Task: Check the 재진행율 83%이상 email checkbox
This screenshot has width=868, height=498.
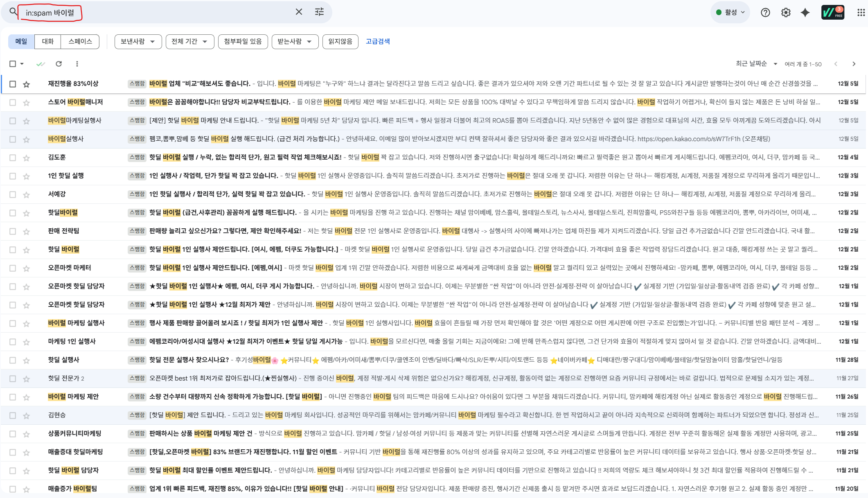Action: click(x=13, y=84)
